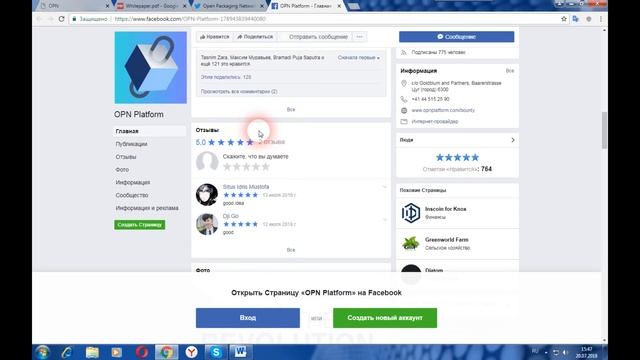
Task: Switch to the Whitepaper.pdf browser tab
Action: [x=151, y=6]
